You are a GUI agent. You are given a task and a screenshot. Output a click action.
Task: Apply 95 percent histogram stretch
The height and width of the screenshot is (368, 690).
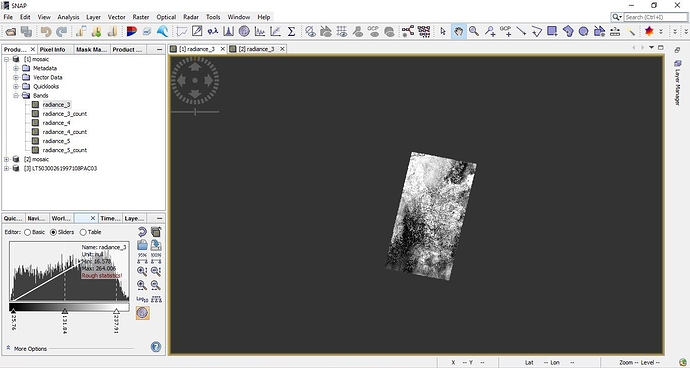tap(142, 258)
